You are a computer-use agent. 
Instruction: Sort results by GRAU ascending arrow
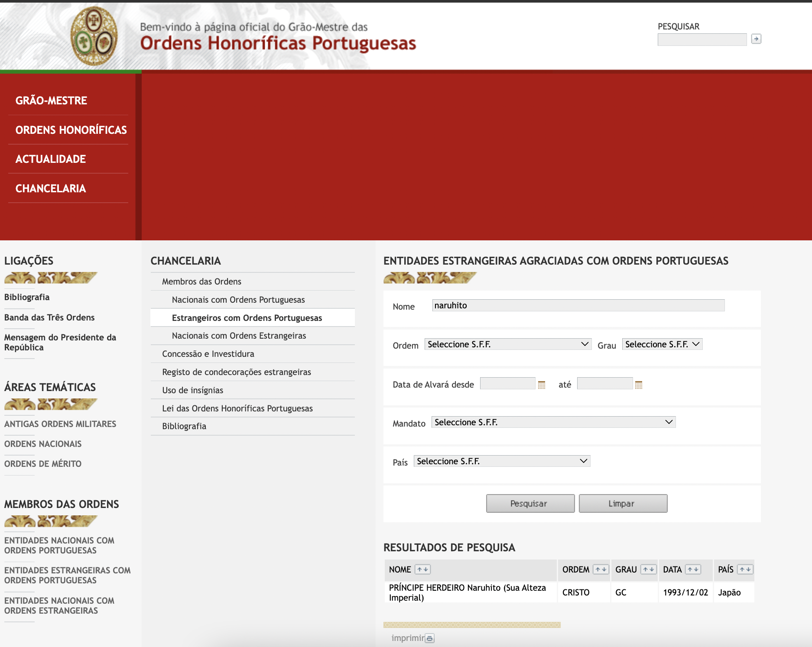[645, 569]
